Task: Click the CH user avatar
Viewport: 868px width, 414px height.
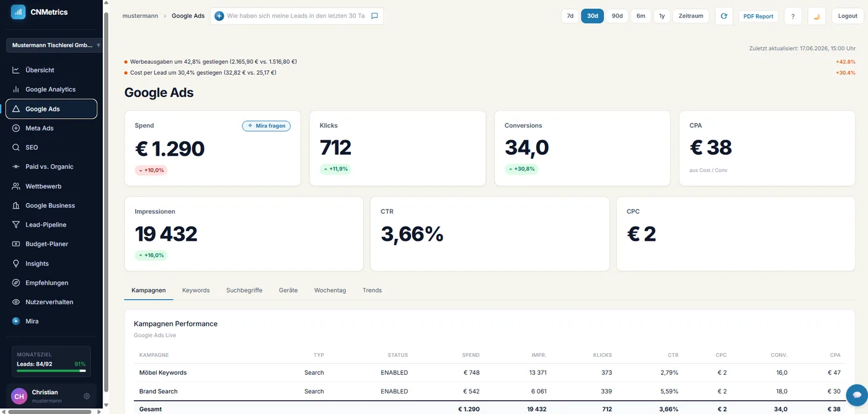Action: (19, 396)
